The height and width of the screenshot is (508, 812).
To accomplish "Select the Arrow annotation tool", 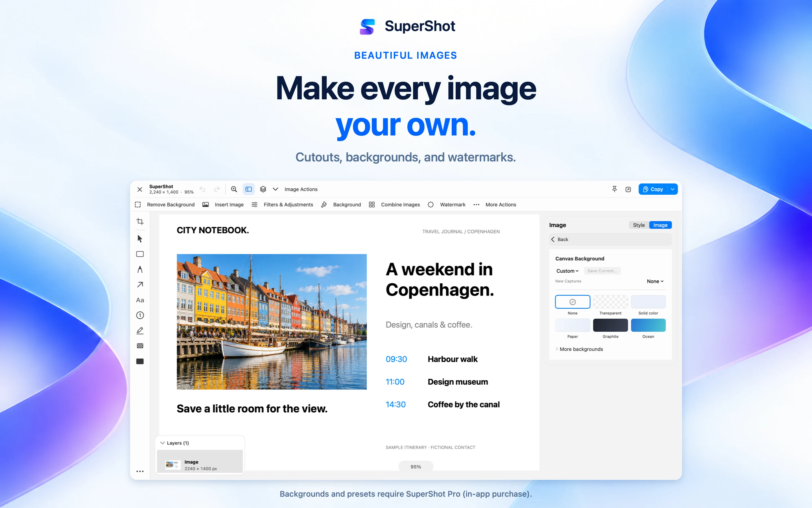I will click(x=140, y=284).
